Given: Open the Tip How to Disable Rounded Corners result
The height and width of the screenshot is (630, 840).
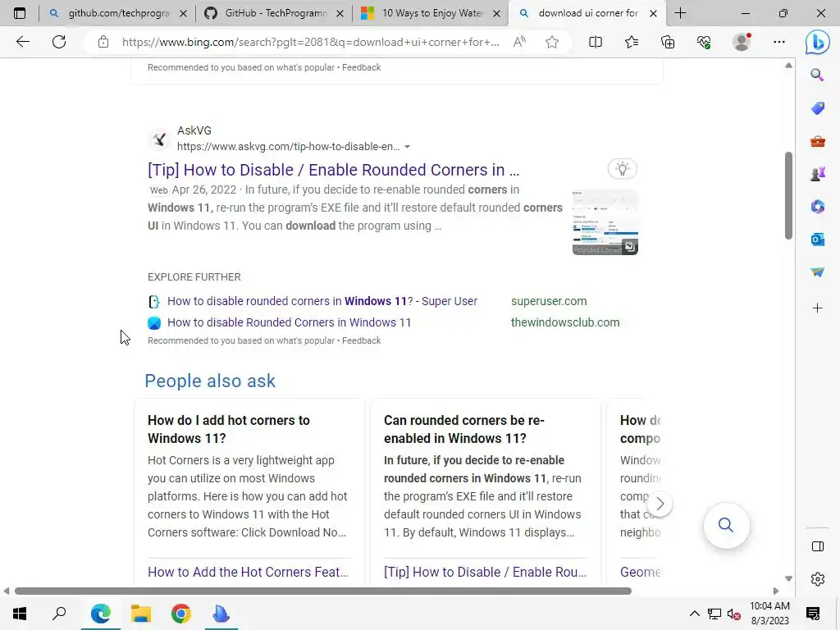Looking at the screenshot, I should coord(333,170).
